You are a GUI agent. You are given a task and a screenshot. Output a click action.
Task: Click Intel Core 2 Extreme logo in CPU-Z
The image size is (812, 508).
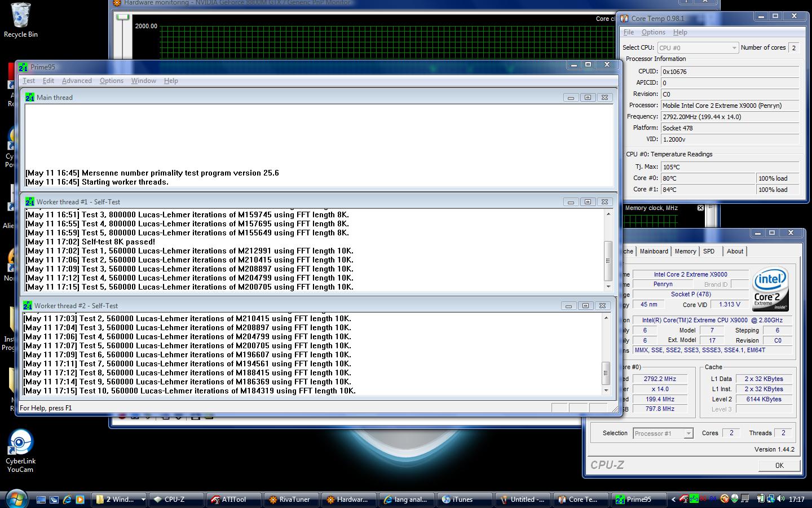coord(770,289)
